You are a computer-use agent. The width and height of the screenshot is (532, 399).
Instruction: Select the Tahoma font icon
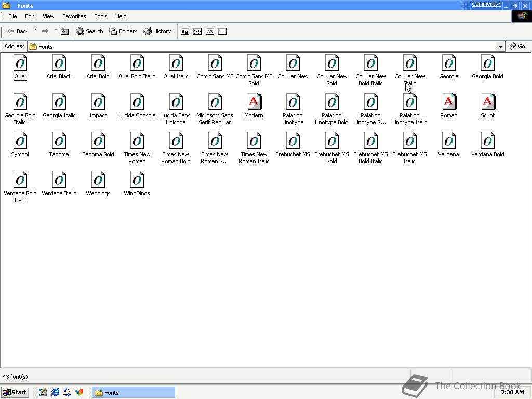click(59, 141)
